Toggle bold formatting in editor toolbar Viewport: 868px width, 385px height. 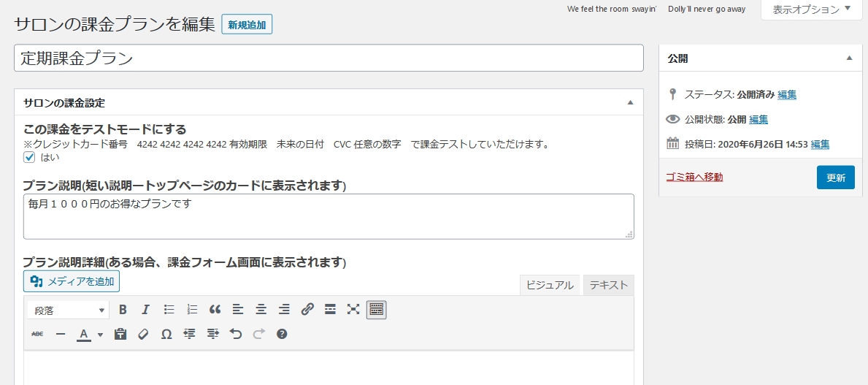[x=123, y=310]
